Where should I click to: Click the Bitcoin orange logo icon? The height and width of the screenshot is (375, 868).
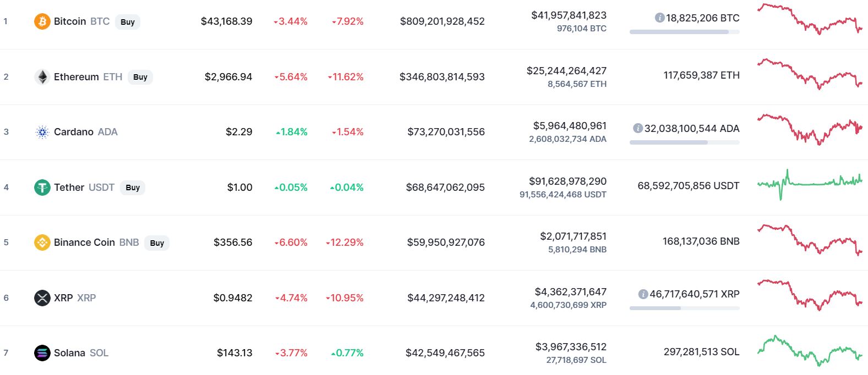click(42, 21)
